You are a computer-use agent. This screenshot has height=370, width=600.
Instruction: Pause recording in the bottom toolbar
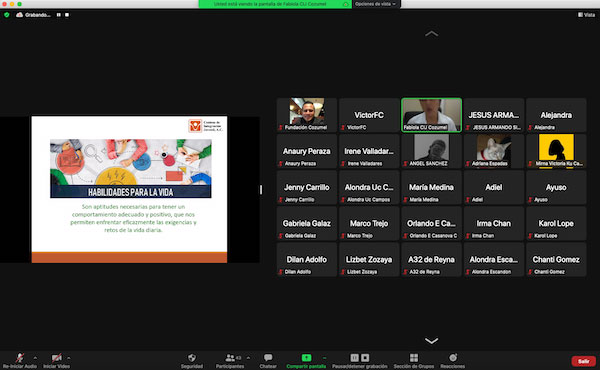[x=355, y=358]
